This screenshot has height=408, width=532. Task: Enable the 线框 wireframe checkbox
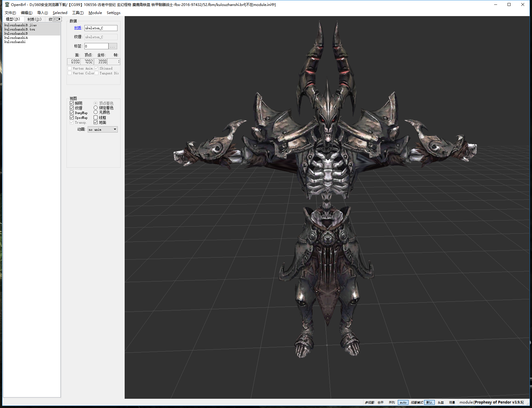coord(96,118)
